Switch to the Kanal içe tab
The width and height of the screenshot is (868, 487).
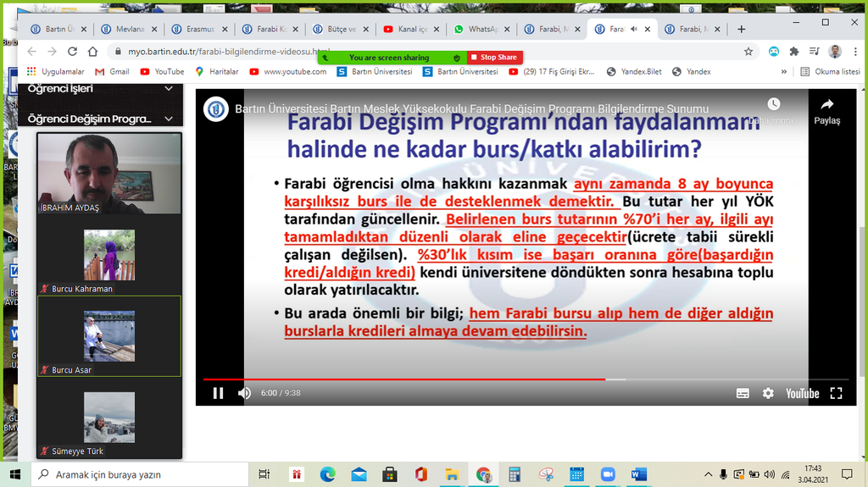(x=412, y=29)
